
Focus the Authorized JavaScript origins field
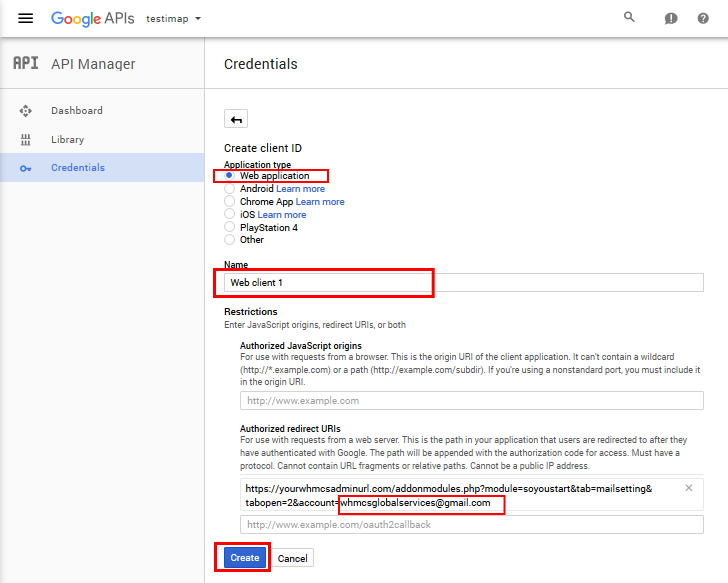pyautogui.click(x=471, y=401)
